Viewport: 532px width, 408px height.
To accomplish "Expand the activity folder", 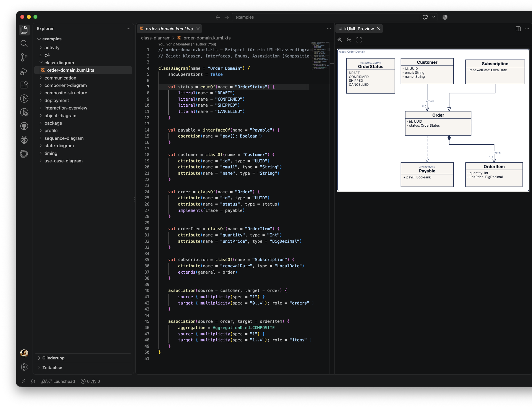I will [83, 47].
